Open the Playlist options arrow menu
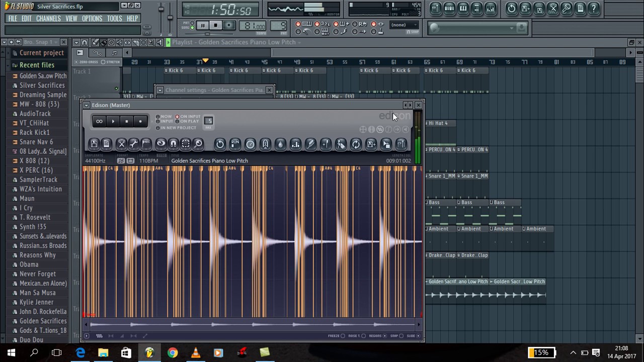644x362 pixels. [76, 42]
